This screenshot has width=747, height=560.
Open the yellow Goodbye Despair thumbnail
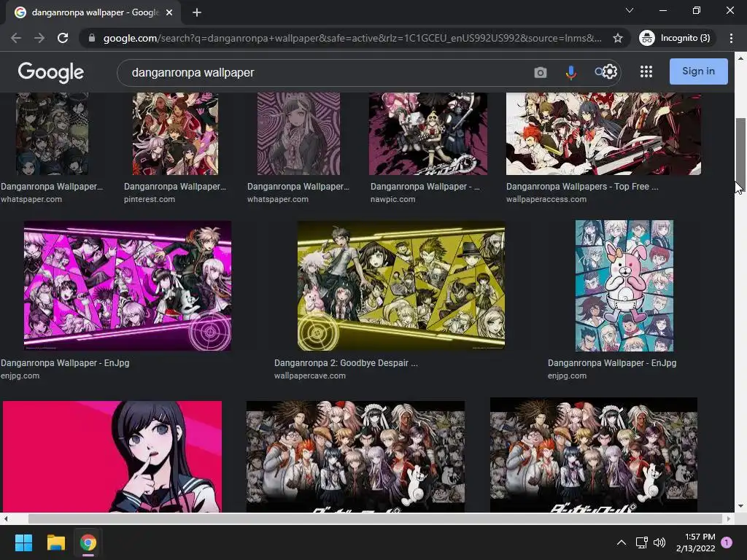(x=401, y=286)
